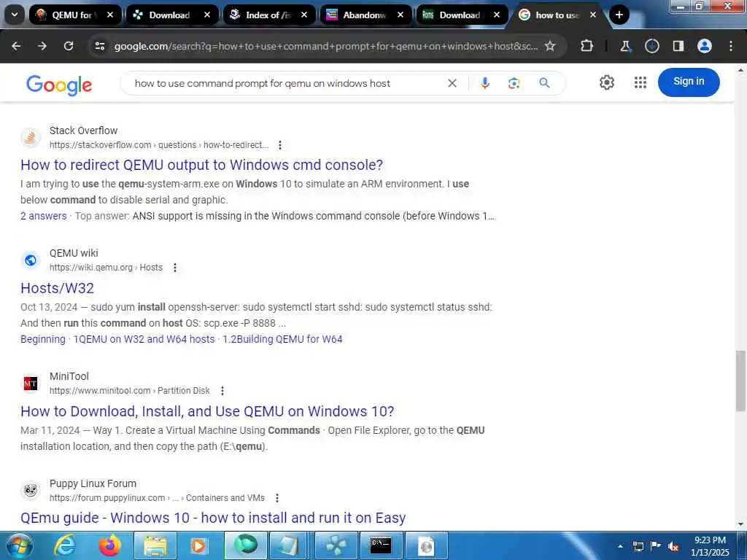Submit search with magnifier icon
This screenshot has width=747, height=560.
pyautogui.click(x=544, y=83)
